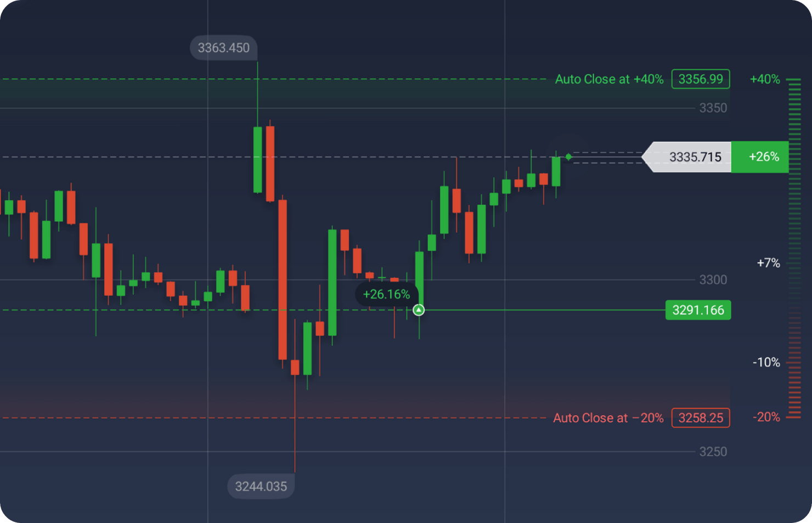Screen dimensions: 812x523
Task: Click the 3258.25 stop loss price box
Action: coord(701,418)
